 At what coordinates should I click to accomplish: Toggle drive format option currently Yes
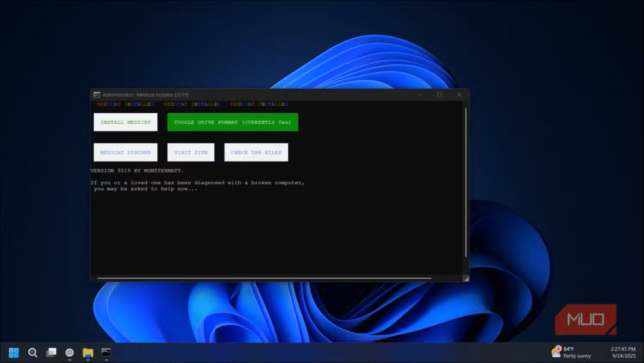click(x=232, y=122)
